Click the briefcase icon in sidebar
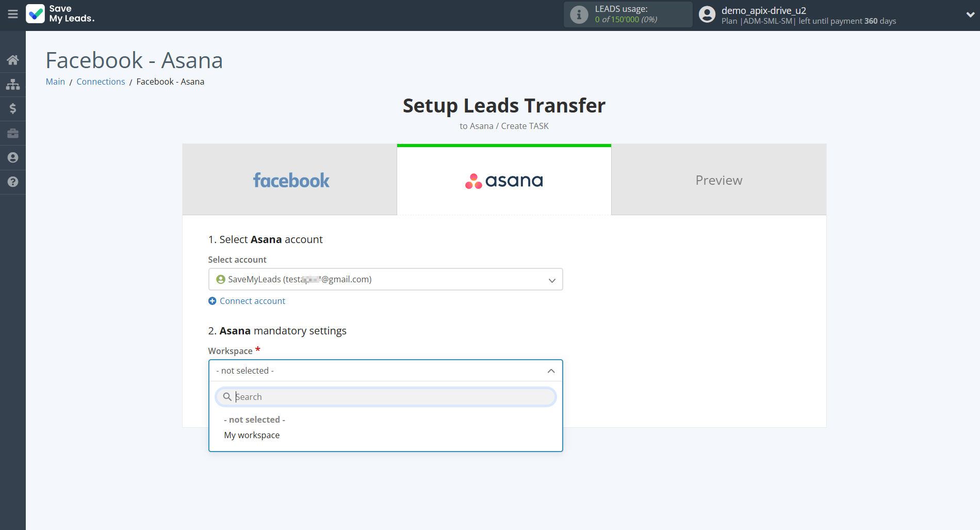Viewport: 980px width, 530px height. coord(13,133)
